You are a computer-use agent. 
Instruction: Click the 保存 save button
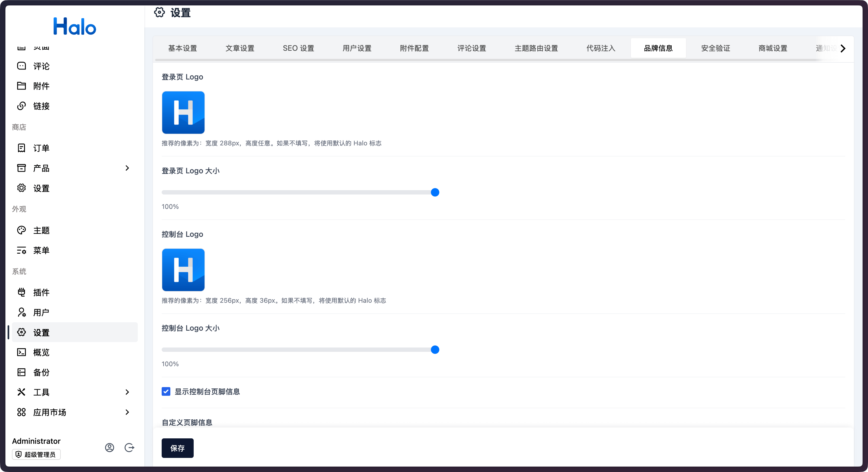tap(177, 448)
